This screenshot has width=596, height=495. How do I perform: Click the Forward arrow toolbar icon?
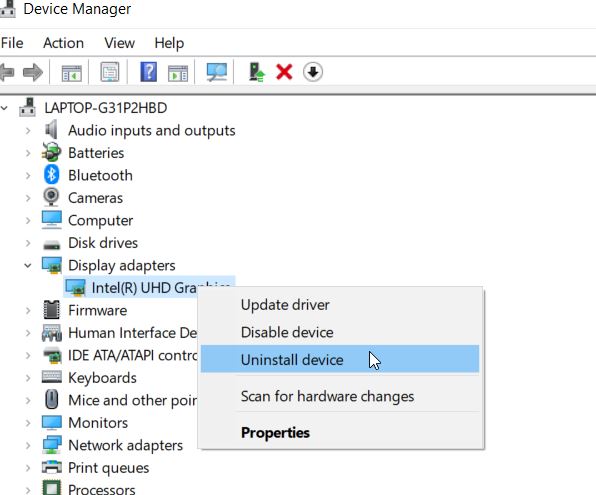tap(33, 72)
